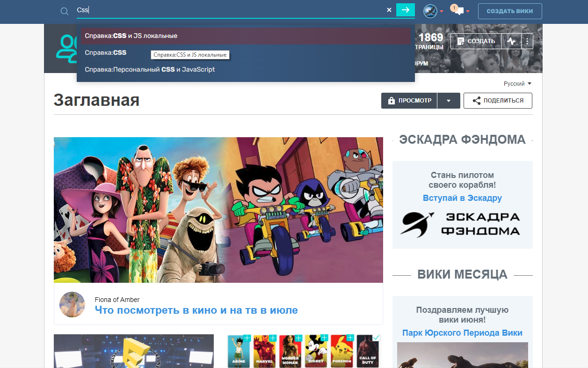Image resolution: width=588 pixels, height=368 pixels.
Task: Open the user avatar profile menu
Action: pyautogui.click(x=430, y=11)
